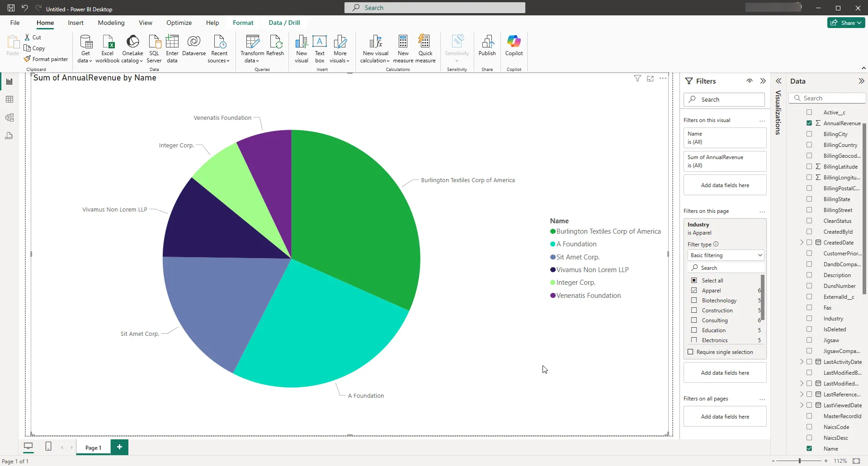This screenshot has height=466, width=868.
Task: Expand the CreatedDate field hierarchy
Action: 802,243
